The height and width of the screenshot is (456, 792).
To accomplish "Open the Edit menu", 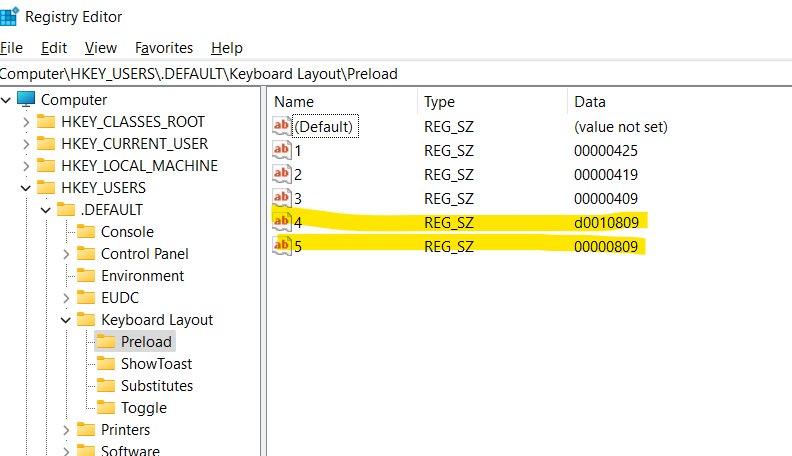I will tap(54, 48).
